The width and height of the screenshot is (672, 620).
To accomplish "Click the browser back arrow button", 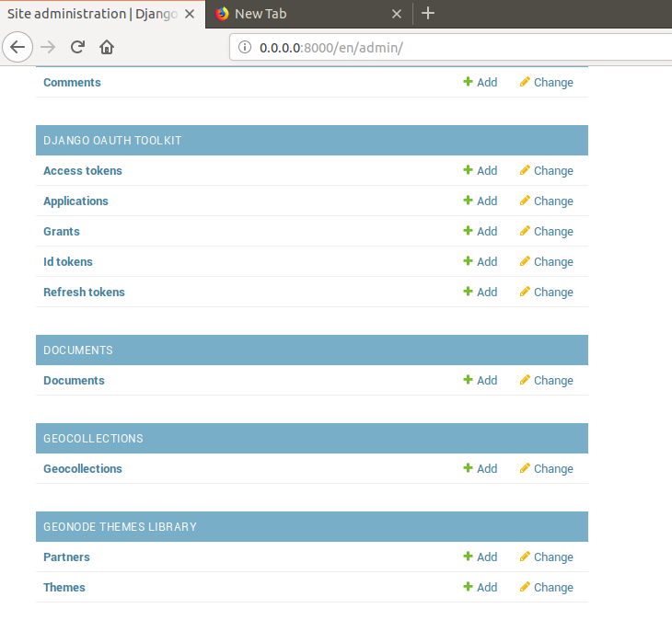I will pos(17,47).
